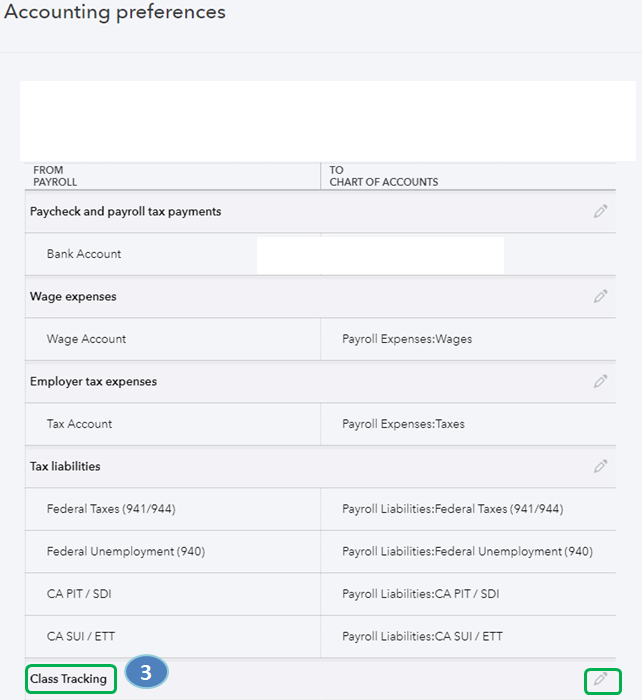Edit Paycheck and payroll tax payments section
Image resolution: width=642 pixels, height=700 pixels.
[600, 212]
